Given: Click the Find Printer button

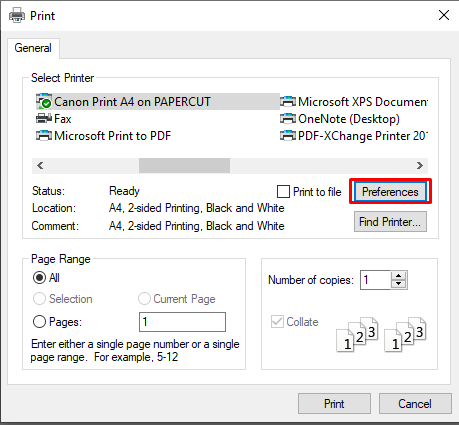Looking at the screenshot, I should pyautogui.click(x=390, y=222).
